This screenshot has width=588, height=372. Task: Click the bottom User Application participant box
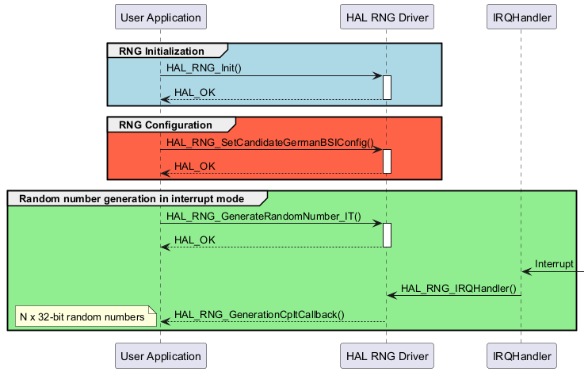tap(161, 355)
